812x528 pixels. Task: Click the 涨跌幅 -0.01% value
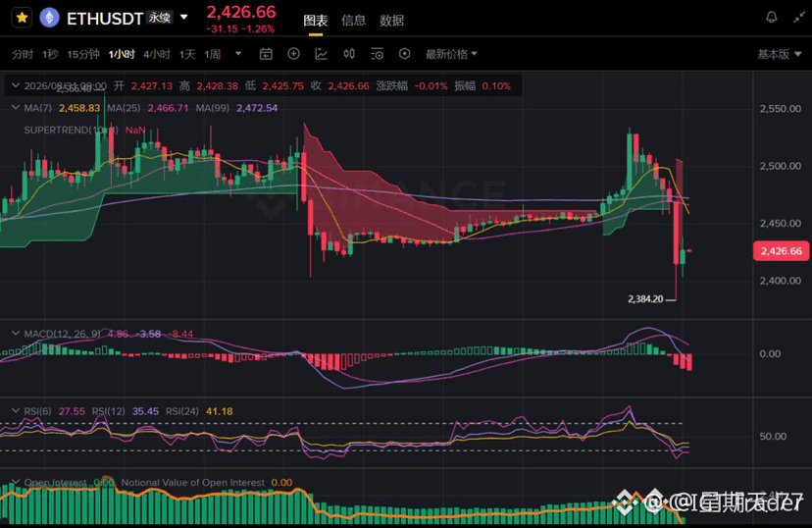431,86
